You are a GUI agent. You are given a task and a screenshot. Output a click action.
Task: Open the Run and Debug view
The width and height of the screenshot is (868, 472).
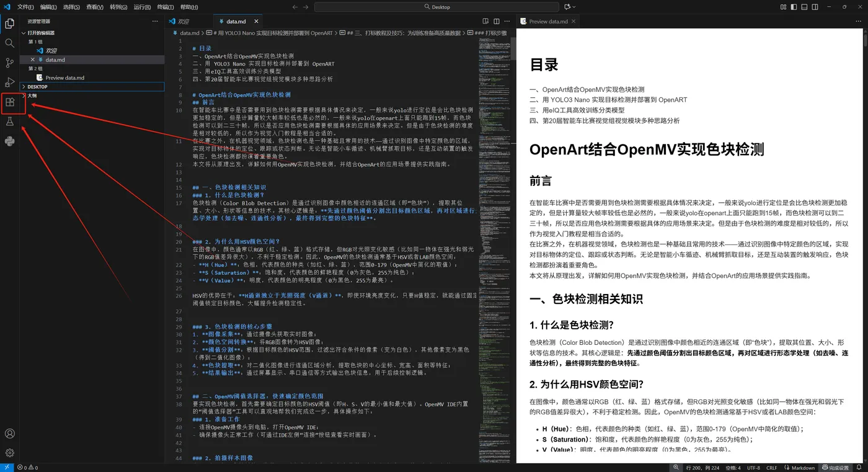point(9,82)
